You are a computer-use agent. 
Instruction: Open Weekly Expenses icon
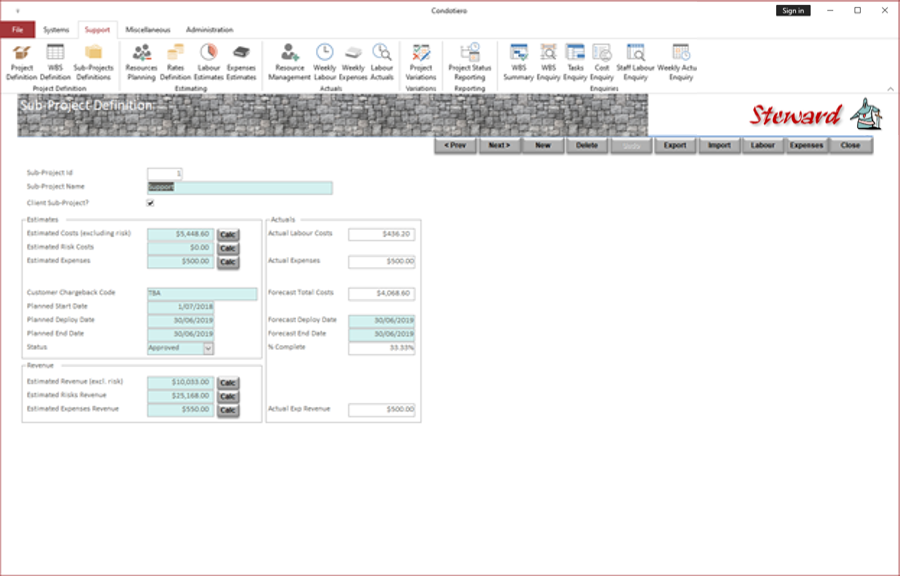coord(353,62)
